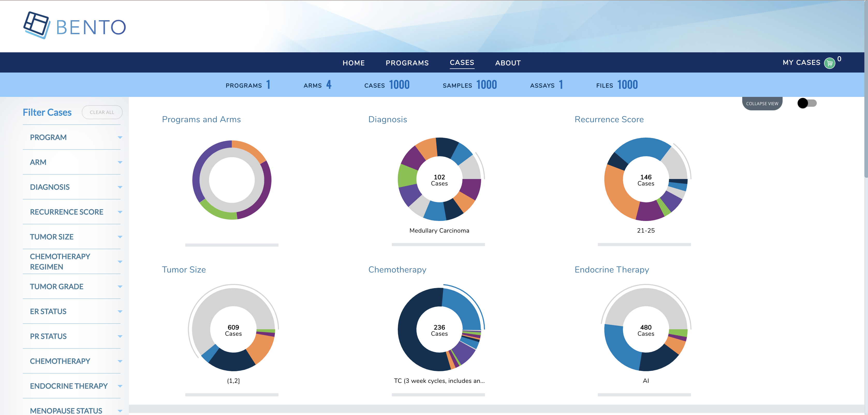Expand the Chemotherapy filter
Screen dimensions: 868x415
point(72,361)
